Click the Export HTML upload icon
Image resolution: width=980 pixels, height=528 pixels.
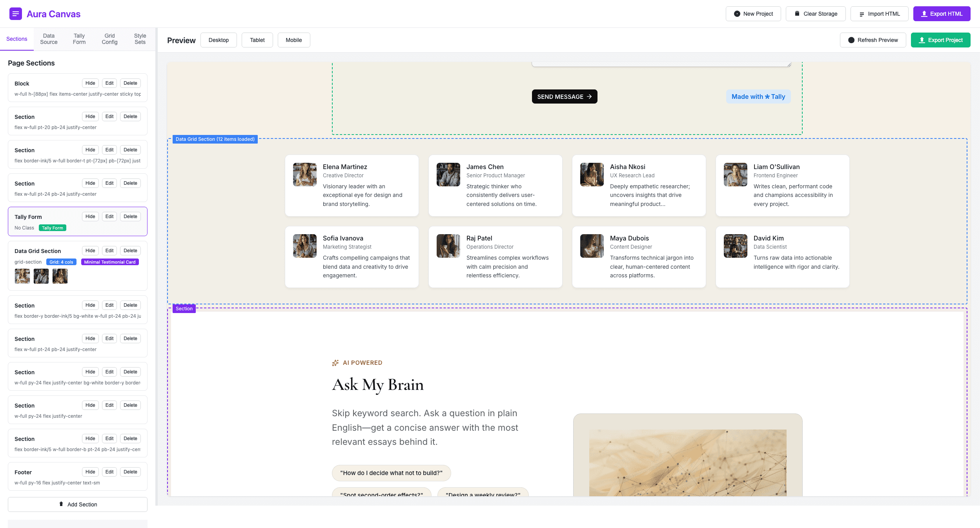(x=924, y=14)
